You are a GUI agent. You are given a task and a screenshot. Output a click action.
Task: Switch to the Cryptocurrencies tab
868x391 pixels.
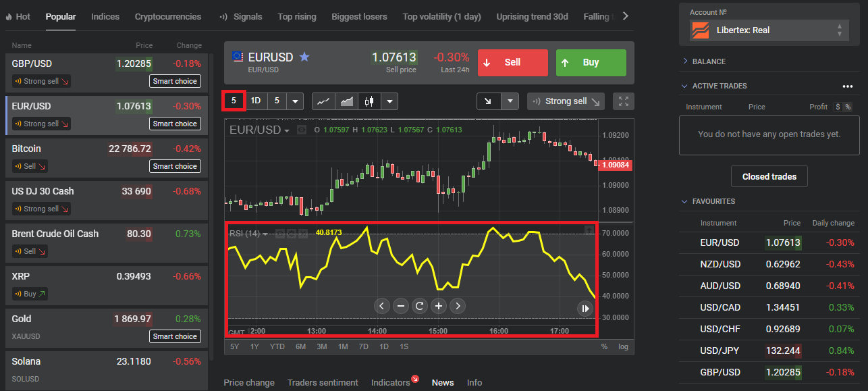coord(167,16)
